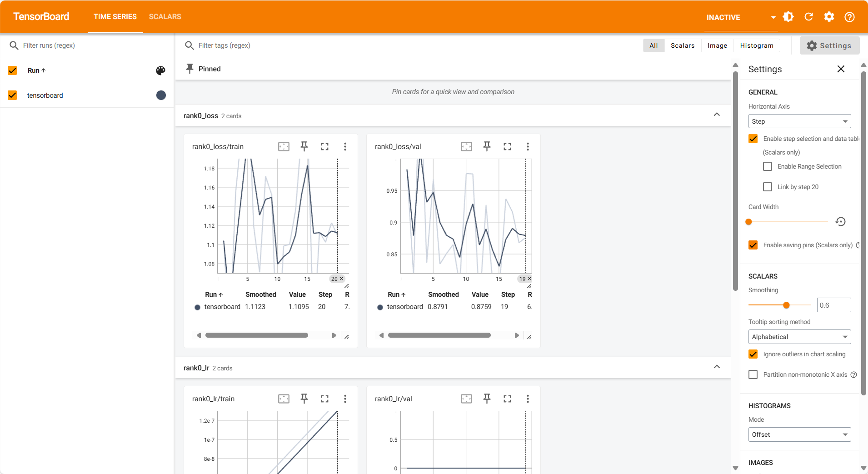This screenshot has height=474, width=868.
Task: Click the TensorBoard logo text
Action: [x=41, y=16]
